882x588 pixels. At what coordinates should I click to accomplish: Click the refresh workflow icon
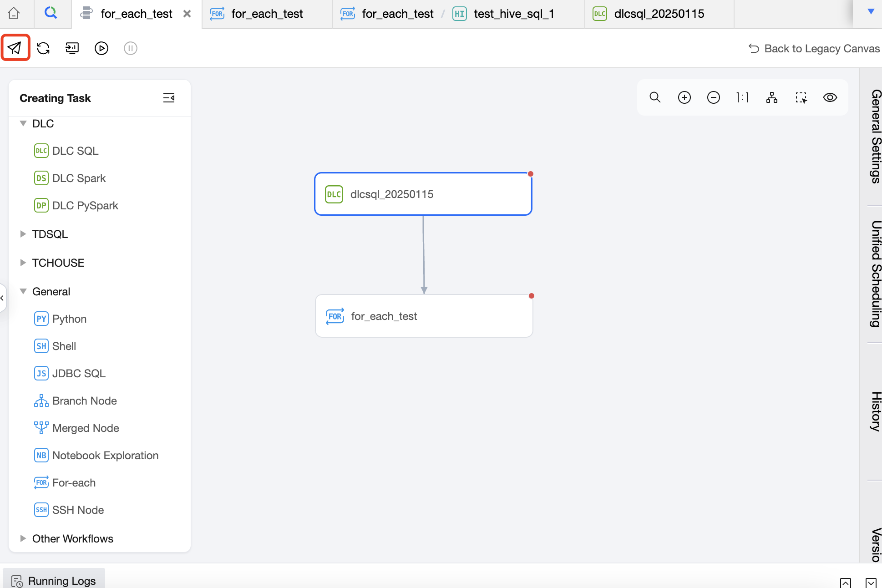click(x=43, y=48)
